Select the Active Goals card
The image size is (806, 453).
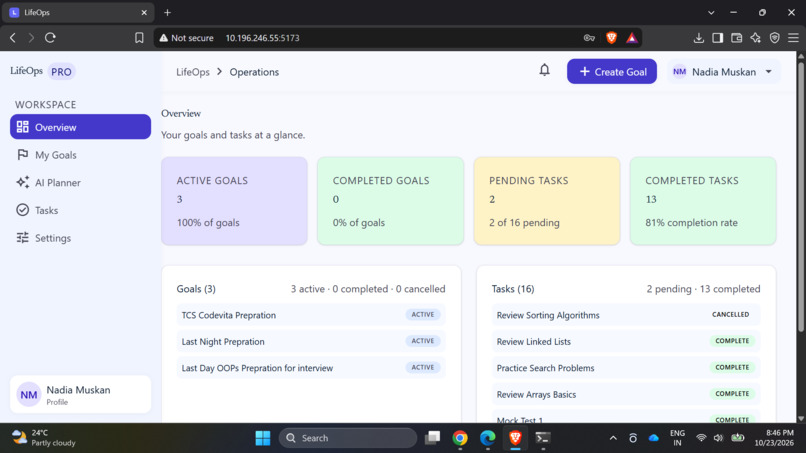234,201
